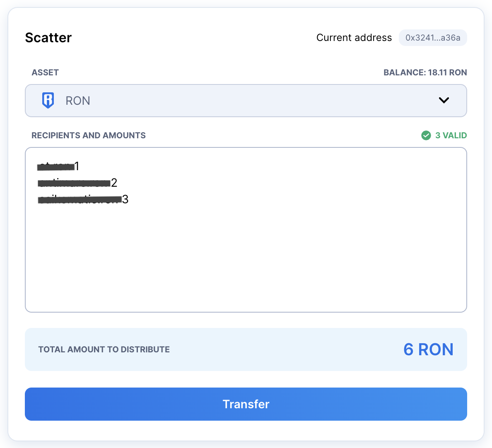Place cursor after amount 3 on third line
The width and height of the screenshot is (492, 448).
coord(129,199)
